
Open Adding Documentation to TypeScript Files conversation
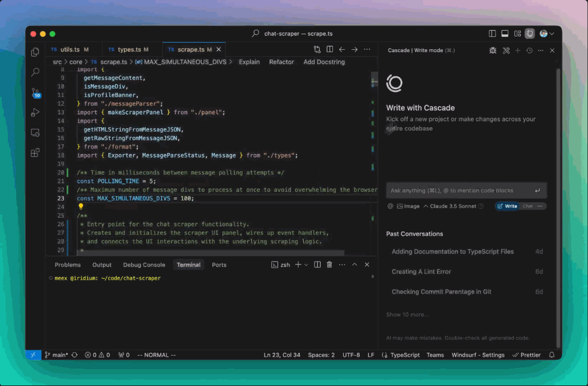(x=452, y=252)
